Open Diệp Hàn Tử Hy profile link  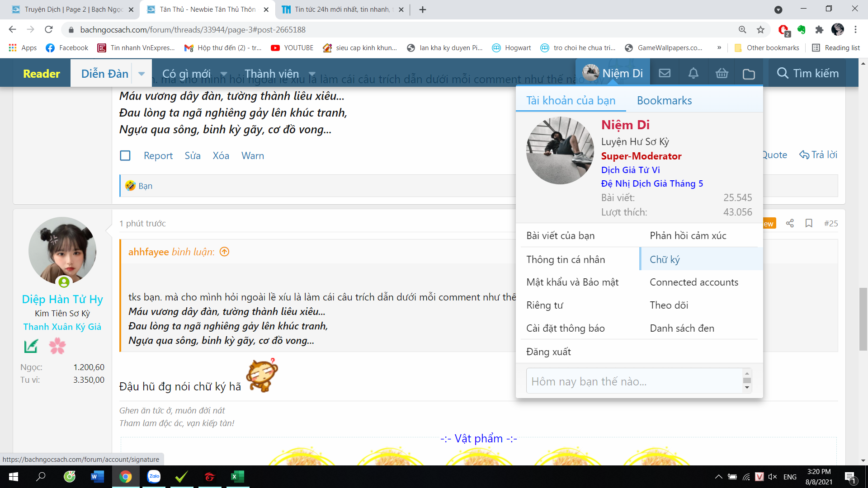tap(62, 299)
